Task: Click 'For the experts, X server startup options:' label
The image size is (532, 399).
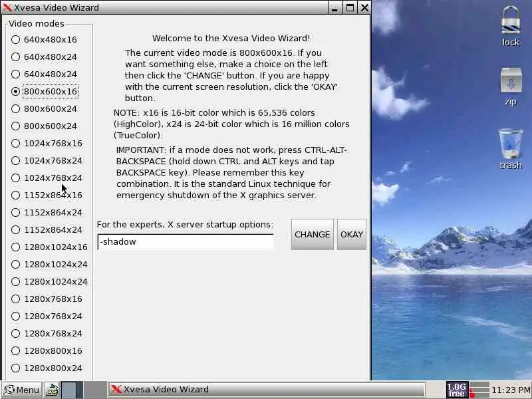Action: [185, 225]
